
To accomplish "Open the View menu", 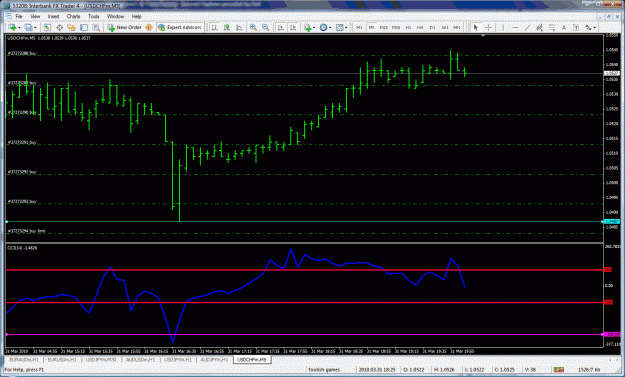I will tap(35, 16).
